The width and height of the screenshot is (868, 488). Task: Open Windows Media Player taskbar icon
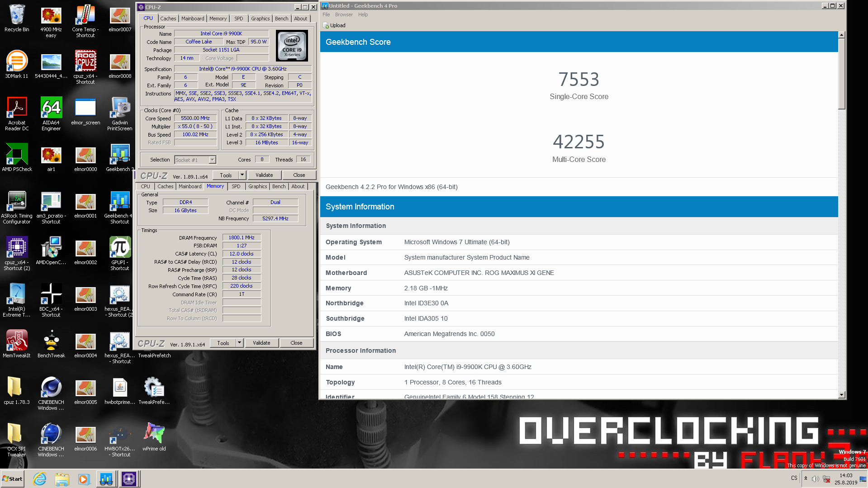click(84, 479)
